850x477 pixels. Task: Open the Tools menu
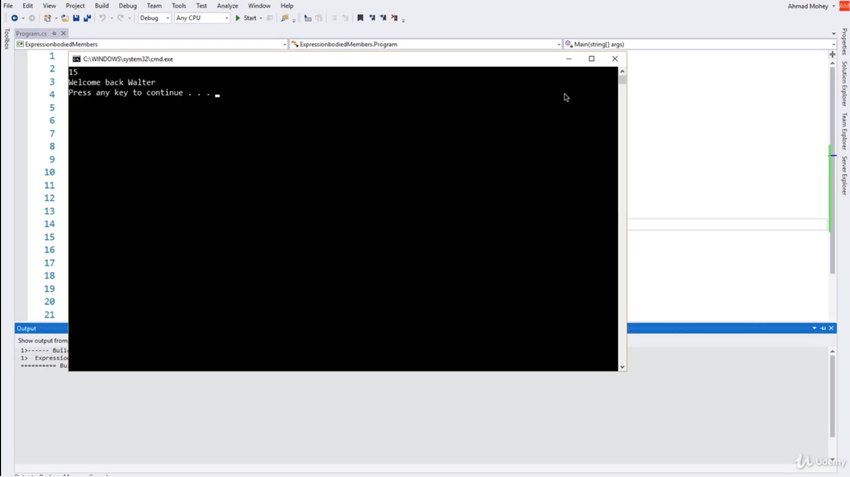179,5
